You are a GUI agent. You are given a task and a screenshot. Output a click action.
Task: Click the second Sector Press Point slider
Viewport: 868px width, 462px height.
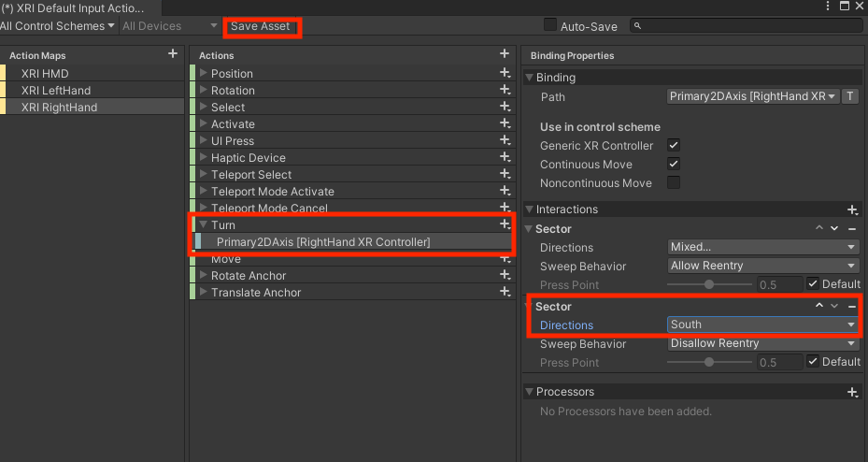point(709,362)
